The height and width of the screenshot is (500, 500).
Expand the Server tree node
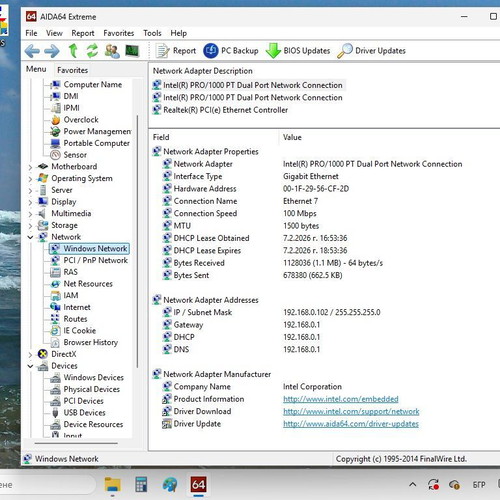click(30, 191)
